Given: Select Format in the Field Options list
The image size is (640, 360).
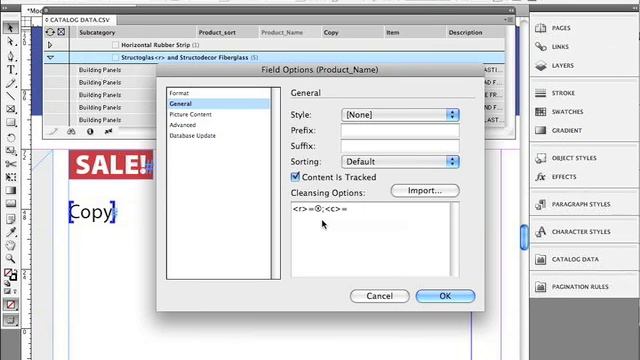Looking at the screenshot, I should pos(179,93).
